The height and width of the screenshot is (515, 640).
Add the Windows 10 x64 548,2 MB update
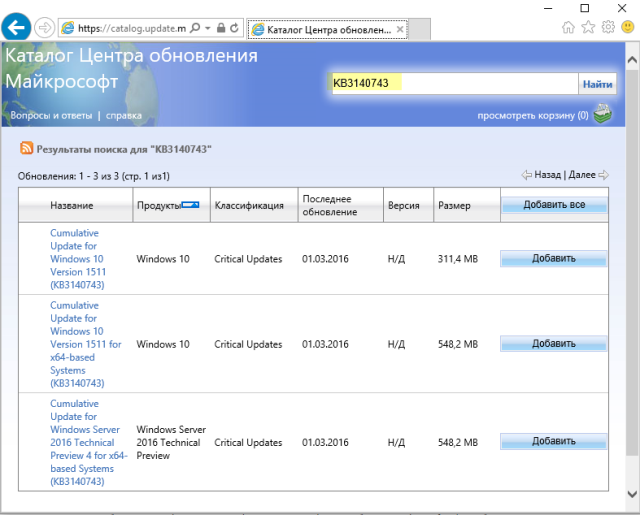553,344
